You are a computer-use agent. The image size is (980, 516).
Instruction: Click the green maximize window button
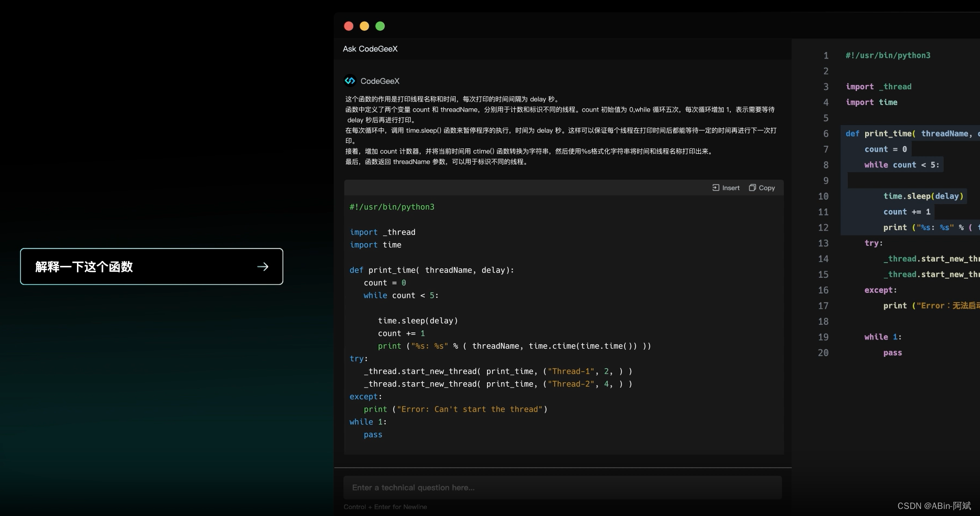pyautogui.click(x=380, y=26)
